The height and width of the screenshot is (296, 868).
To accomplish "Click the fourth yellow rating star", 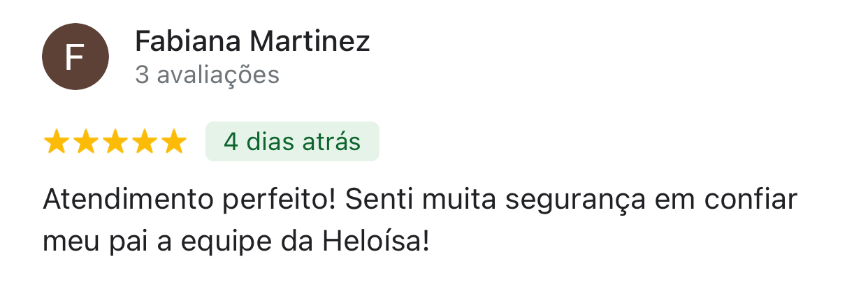I will click(144, 142).
